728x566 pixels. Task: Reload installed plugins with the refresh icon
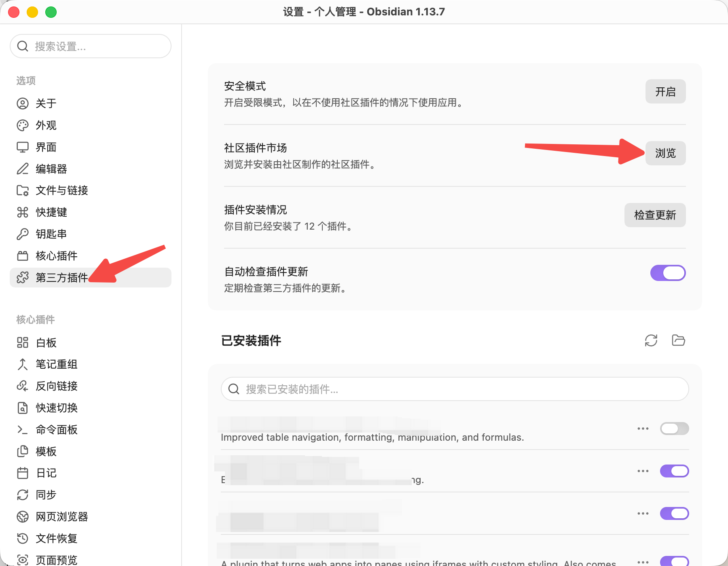click(x=651, y=340)
